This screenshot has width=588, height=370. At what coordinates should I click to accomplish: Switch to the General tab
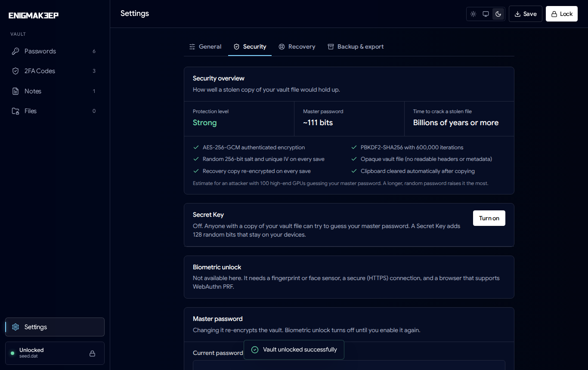pos(205,46)
